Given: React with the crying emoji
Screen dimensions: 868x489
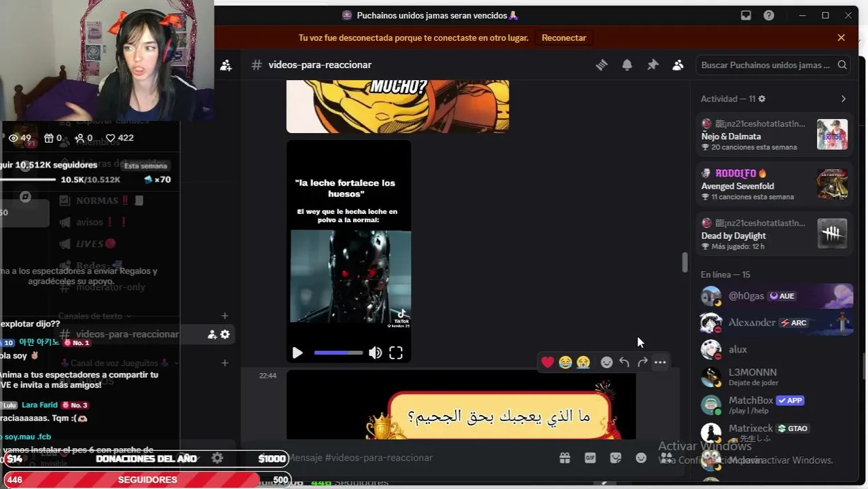Looking at the screenshot, I should point(583,362).
